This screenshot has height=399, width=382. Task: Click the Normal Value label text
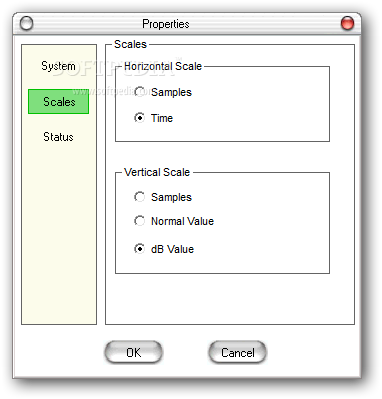tap(182, 221)
